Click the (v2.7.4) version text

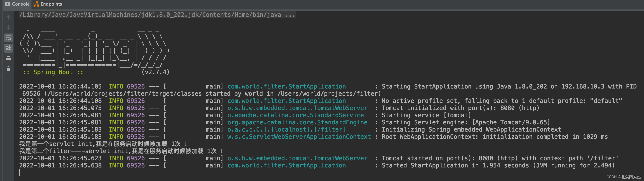point(155,72)
